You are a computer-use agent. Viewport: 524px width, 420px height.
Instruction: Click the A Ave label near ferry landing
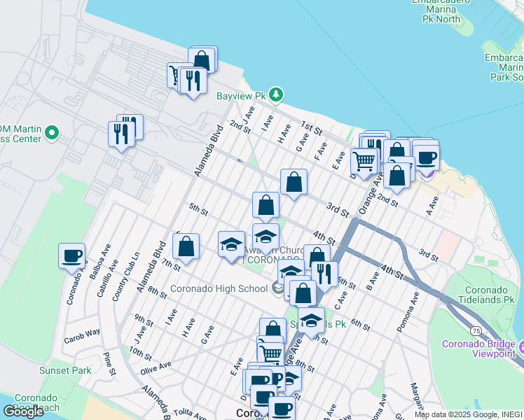pos(432,206)
